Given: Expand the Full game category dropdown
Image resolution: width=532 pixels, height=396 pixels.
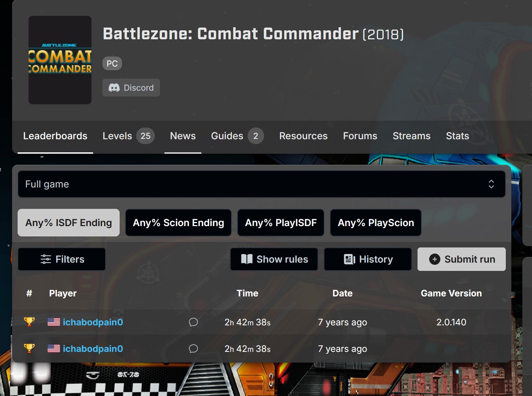Looking at the screenshot, I should click(262, 184).
